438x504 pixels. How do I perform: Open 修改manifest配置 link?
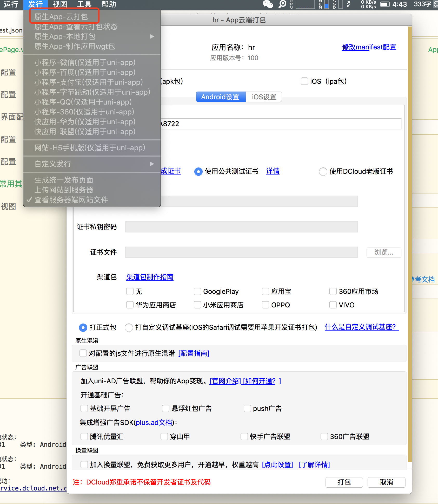point(369,47)
